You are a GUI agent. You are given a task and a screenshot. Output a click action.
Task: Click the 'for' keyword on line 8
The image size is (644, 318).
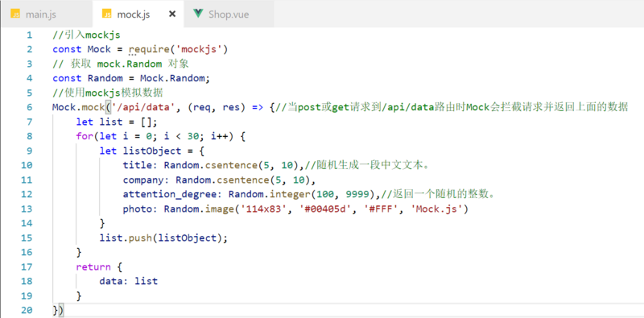(85, 136)
